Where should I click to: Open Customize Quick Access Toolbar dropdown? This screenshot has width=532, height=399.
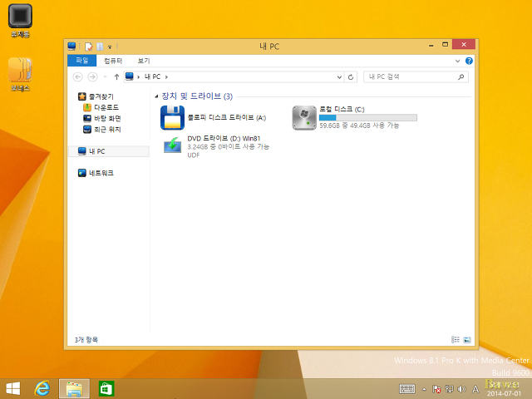coord(110,47)
